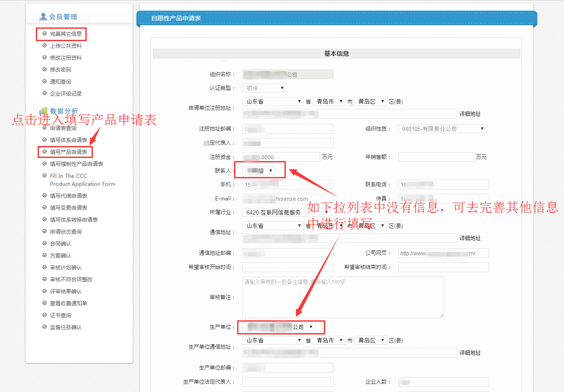Open the 联系人 dropdown list
The image size is (564, 392).
click(260, 171)
